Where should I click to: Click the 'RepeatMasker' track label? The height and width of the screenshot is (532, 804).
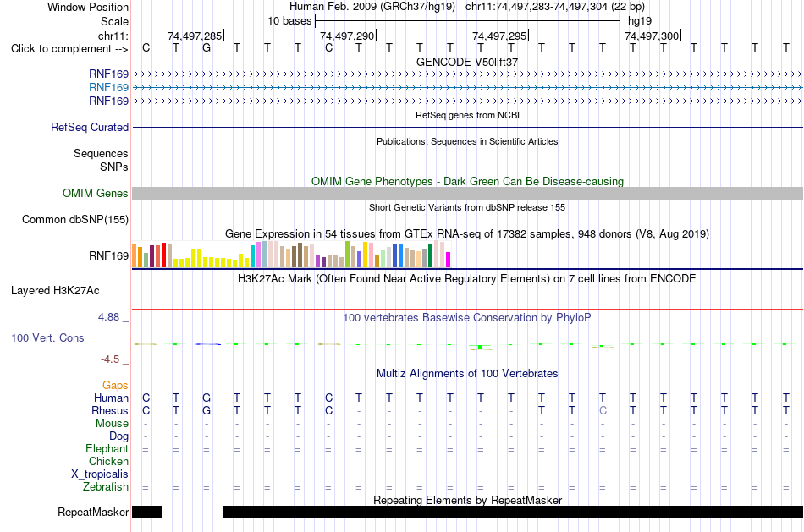pyautogui.click(x=93, y=512)
